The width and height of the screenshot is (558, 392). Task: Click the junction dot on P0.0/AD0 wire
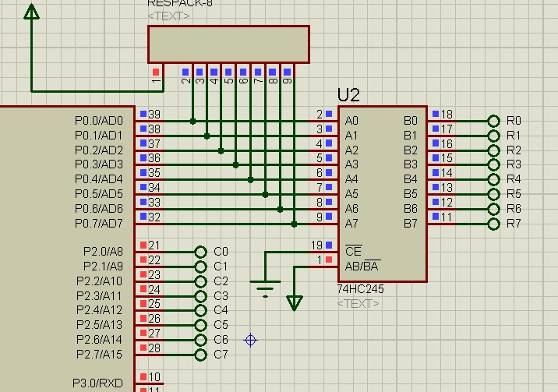[x=192, y=122]
